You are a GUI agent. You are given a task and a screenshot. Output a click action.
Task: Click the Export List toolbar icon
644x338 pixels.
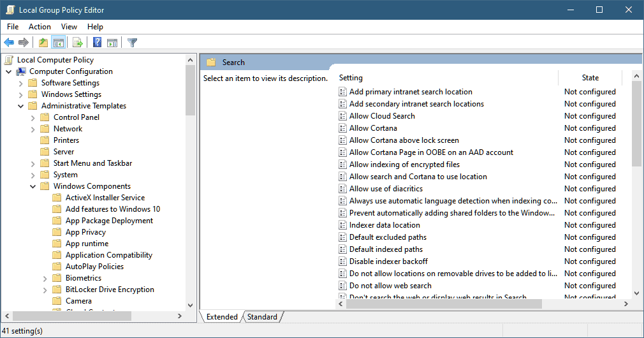[x=78, y=42]
